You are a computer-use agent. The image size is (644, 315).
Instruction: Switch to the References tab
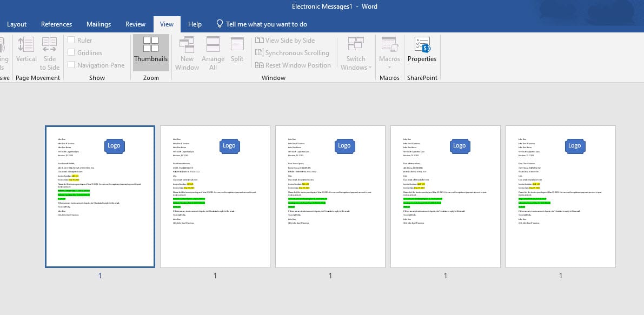(x=57, y=24)
